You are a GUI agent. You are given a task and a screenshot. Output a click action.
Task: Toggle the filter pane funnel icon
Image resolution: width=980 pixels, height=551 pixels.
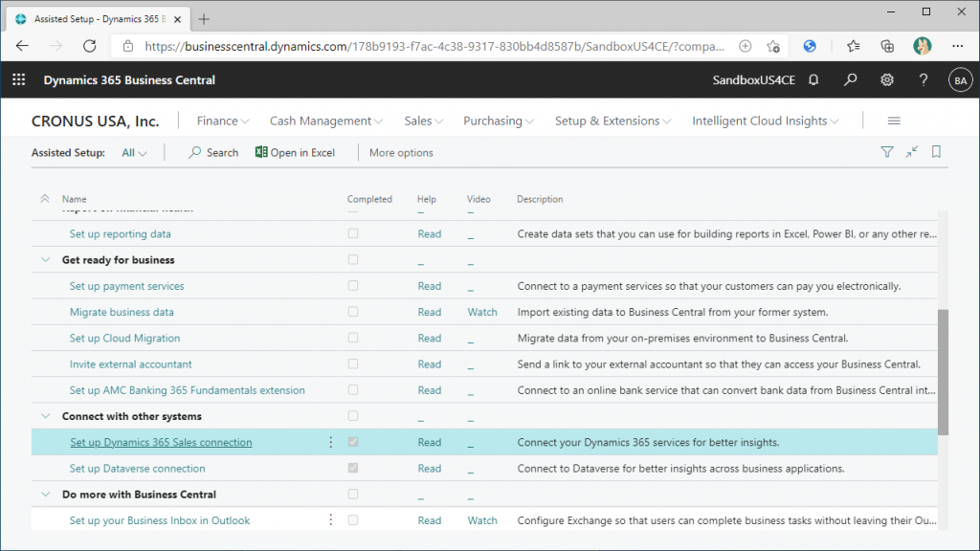click(x=887, y=152)
